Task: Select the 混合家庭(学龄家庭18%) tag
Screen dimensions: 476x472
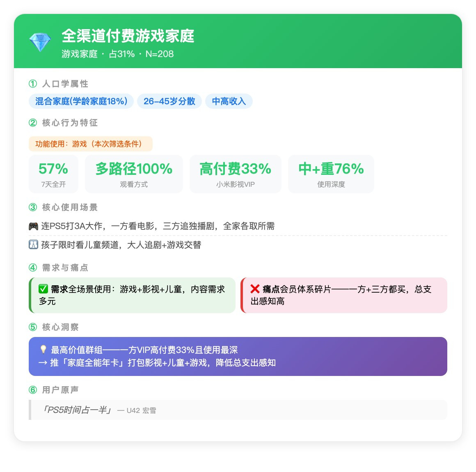Action: [x=81, y=101]
